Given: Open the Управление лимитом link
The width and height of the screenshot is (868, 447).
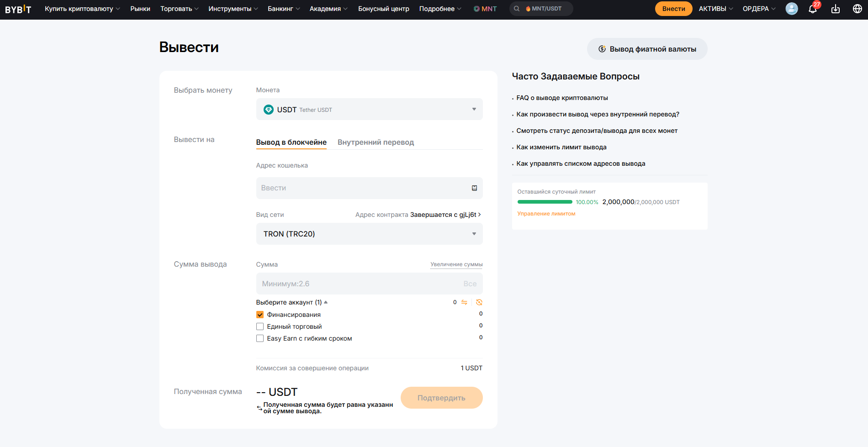Looking at the screenshot, I should [546, 214].
